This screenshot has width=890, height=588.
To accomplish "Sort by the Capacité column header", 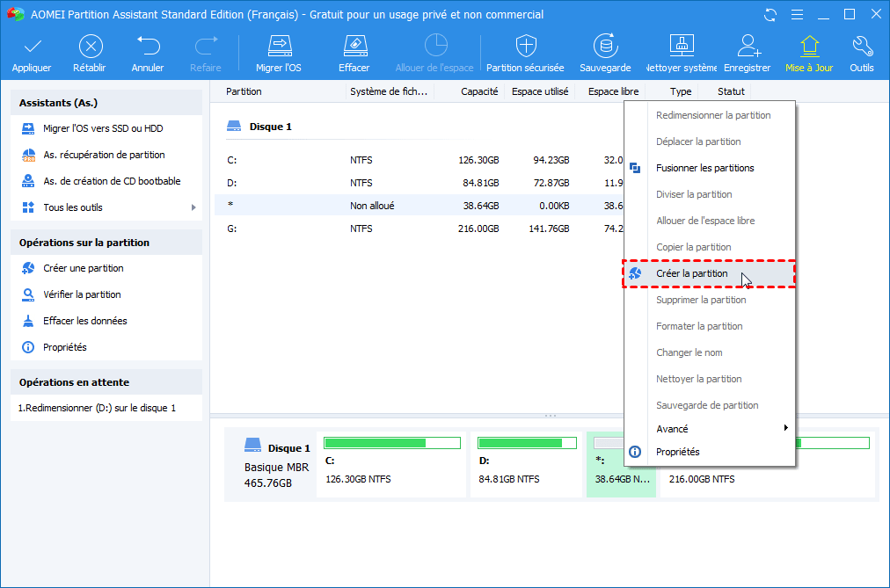I will pyautogui.click(x=479, y=92).
